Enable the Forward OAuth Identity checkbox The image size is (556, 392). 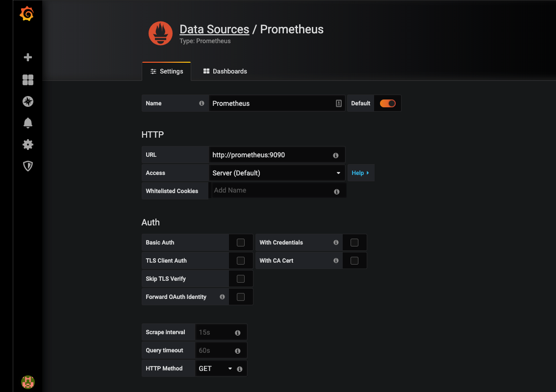(x=241, y=296)
